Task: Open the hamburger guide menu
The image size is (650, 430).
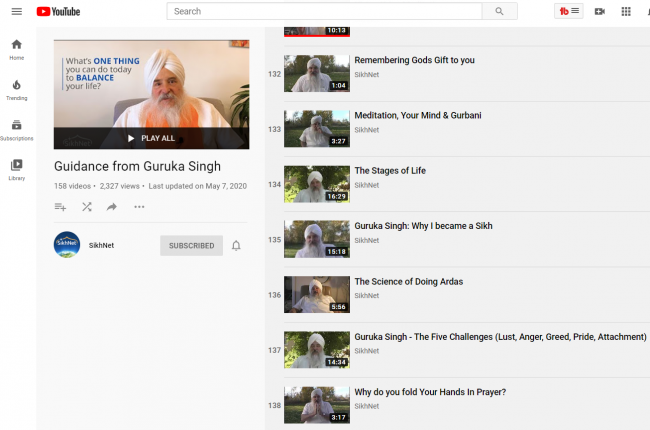Action: 16,11
